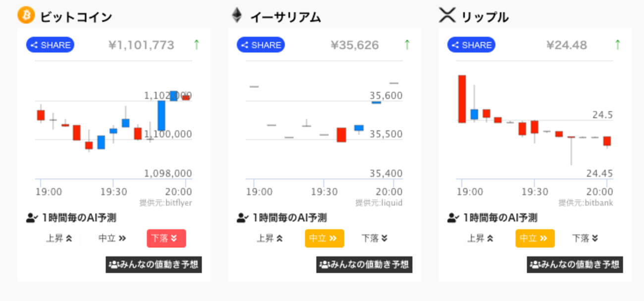
Task: Click the Ripple price ¥24.48 text
Action: coord(567,45)
